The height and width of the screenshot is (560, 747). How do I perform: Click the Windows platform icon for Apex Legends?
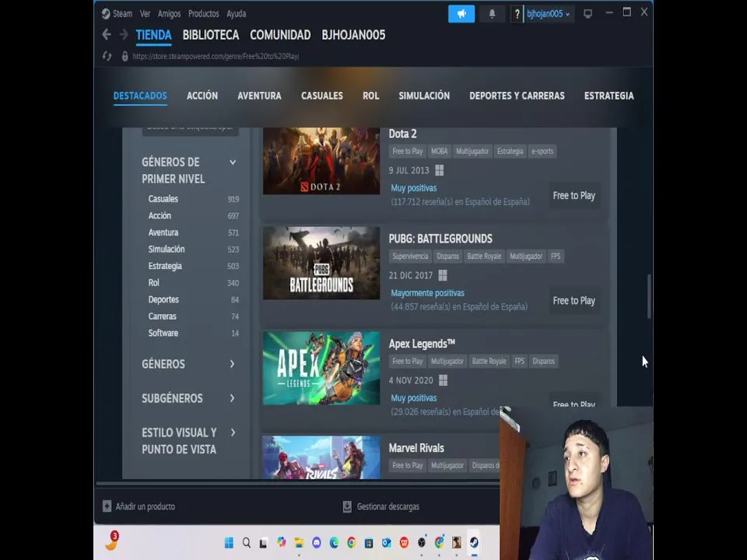pyautogui.click(x=443, y=380)
